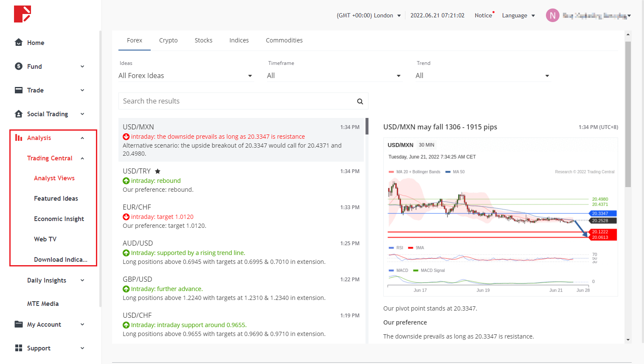Click the search magnifier icon
The width and height of the screenshot is (644, 364).
pos(360,101)
